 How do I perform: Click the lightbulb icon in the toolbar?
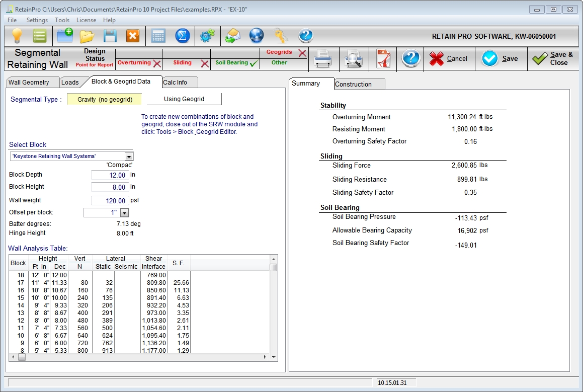(18, 36)
